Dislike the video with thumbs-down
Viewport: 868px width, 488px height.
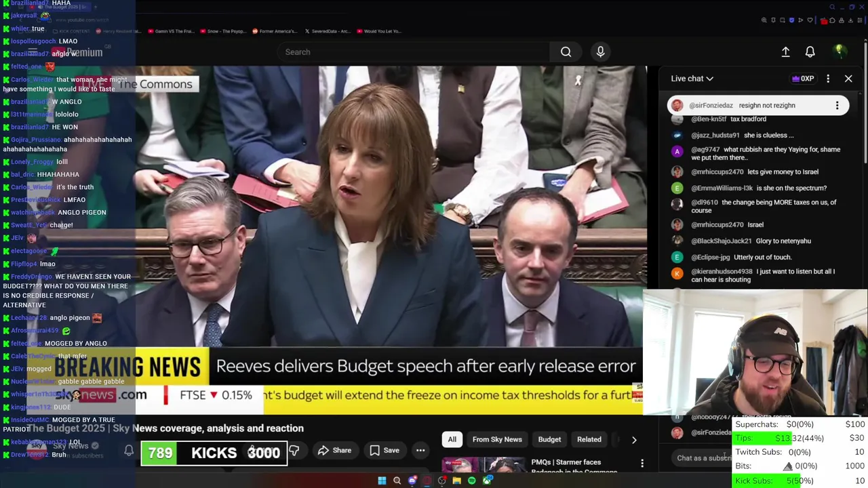point(294,451)
